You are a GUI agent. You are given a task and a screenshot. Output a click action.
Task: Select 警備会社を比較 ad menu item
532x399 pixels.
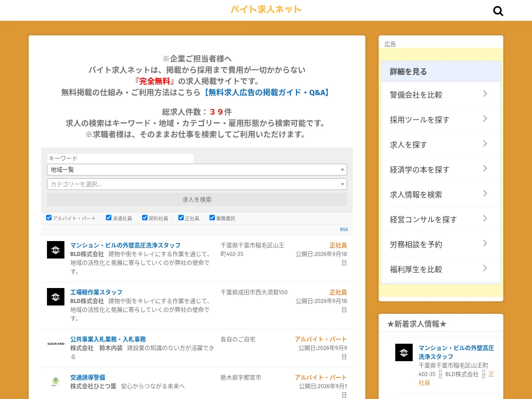pos(441,94)
